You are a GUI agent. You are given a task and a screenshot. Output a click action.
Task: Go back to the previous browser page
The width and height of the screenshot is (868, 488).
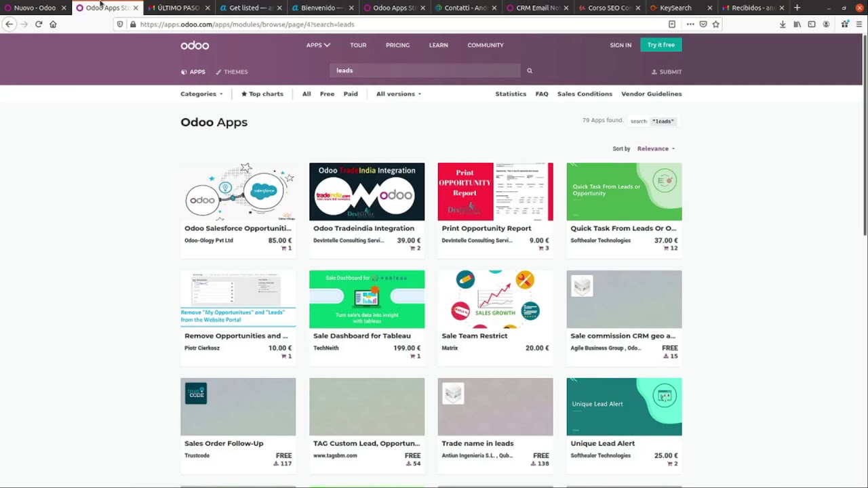pyautogui.click(x=9, y=24)
